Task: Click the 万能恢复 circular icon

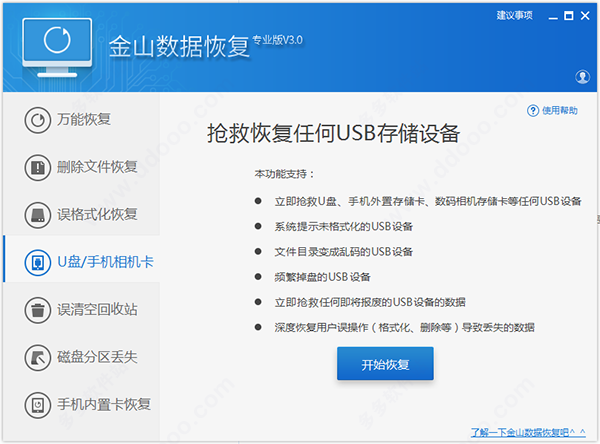Action: coord(38,120)
